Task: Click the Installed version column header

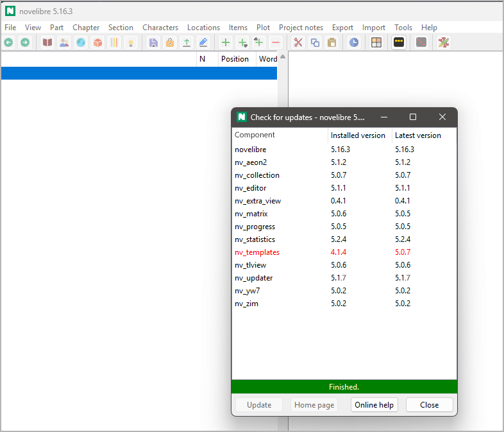Action: pyautogui.click(x=360, y=135)
